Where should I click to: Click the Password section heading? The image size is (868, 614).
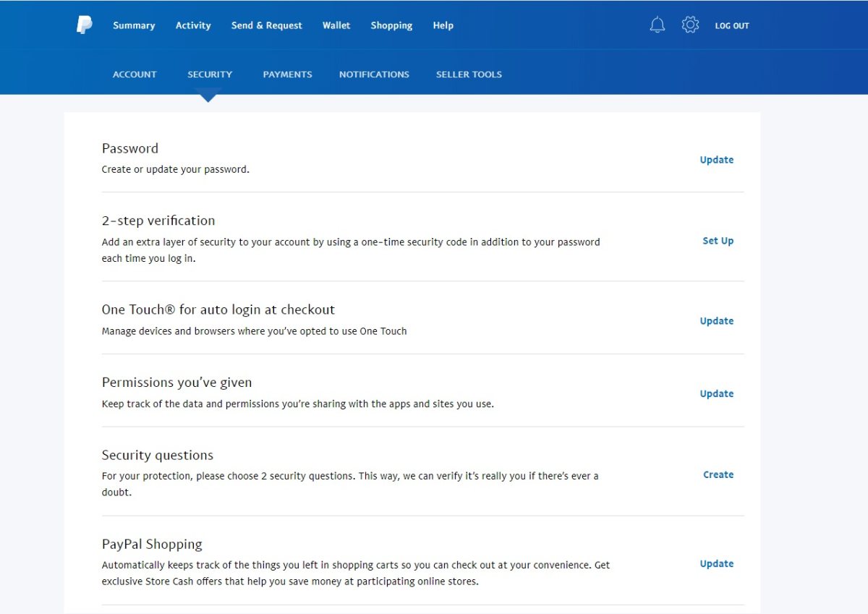tap(130, 148)
